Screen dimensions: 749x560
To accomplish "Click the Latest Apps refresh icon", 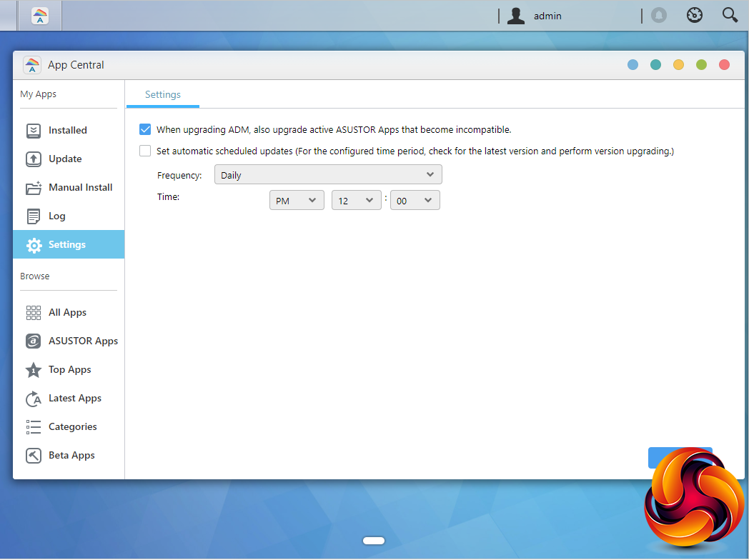I will 34,399.
